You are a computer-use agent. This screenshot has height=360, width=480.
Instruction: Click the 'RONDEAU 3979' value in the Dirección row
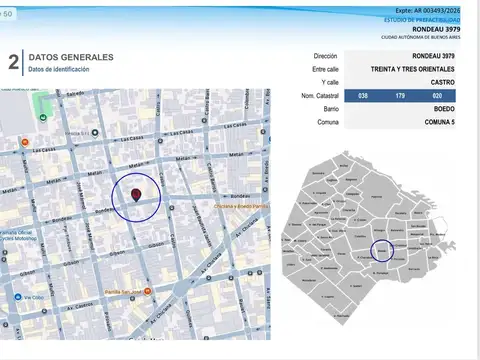click(x=433, y=56)
